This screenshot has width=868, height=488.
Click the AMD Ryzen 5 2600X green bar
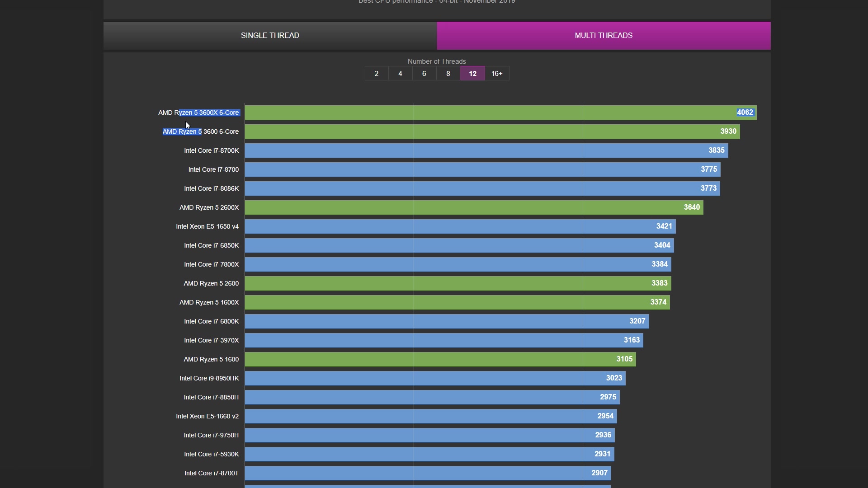coord(474,207)
